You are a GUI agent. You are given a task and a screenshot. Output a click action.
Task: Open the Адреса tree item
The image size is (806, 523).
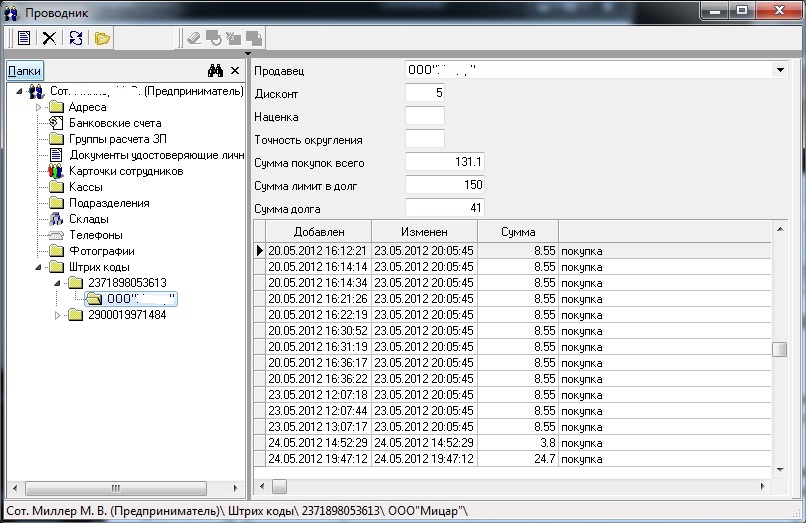87,107
